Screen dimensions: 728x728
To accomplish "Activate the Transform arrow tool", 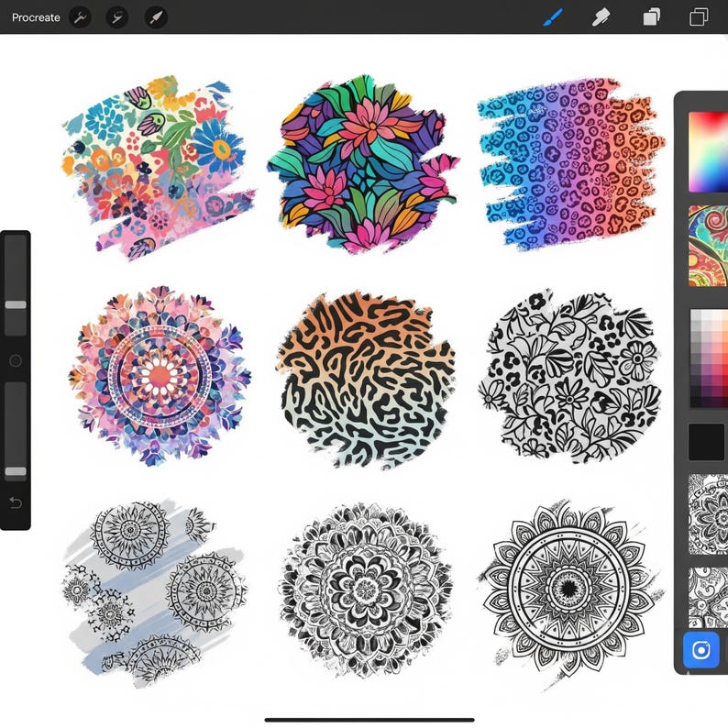I will (156, 17).
